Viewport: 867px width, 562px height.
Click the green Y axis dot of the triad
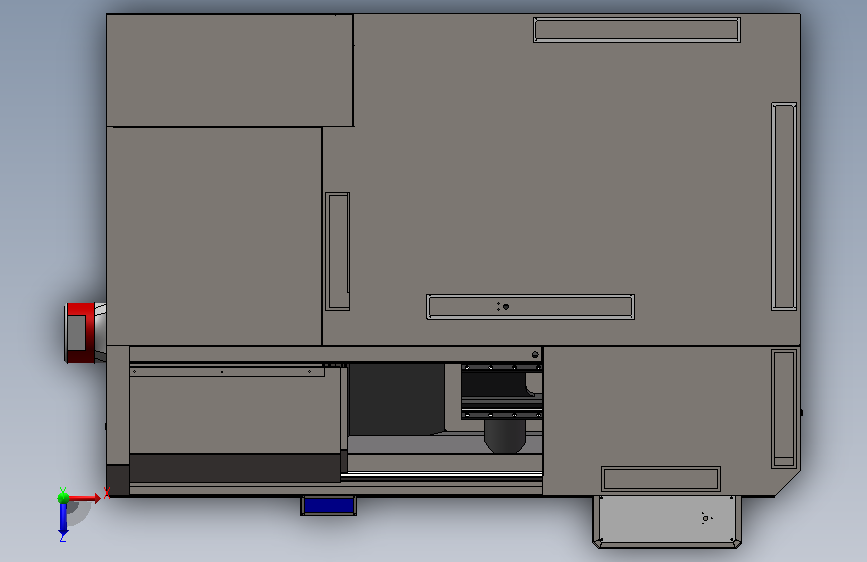click(x=63, y=498)
